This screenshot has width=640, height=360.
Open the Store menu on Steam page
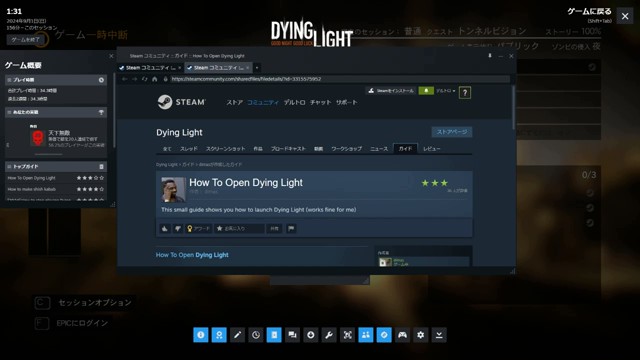tap(235, 102)
